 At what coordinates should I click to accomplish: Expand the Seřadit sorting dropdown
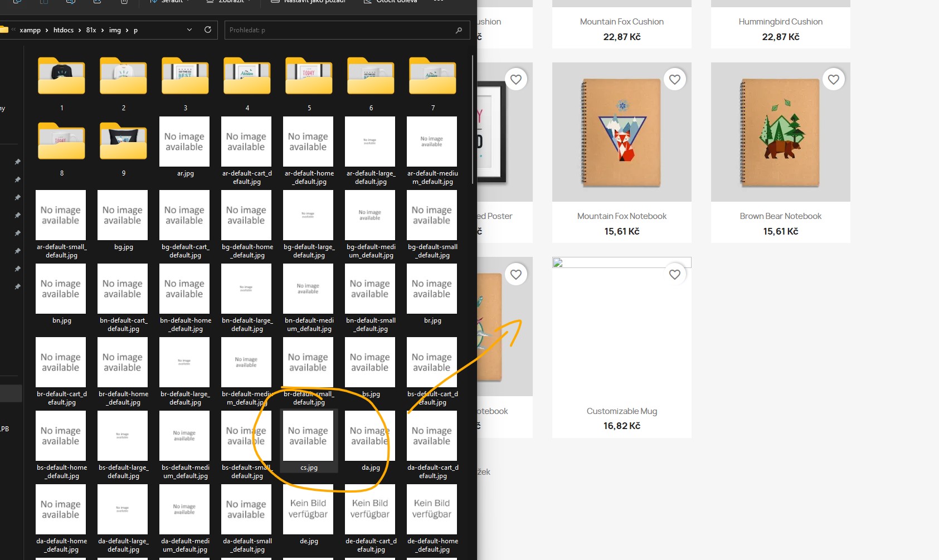click(x=169, y=2)
